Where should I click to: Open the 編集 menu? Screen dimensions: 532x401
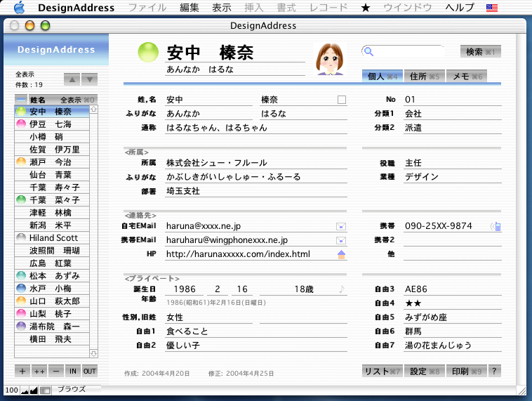(x=189, y=8)
